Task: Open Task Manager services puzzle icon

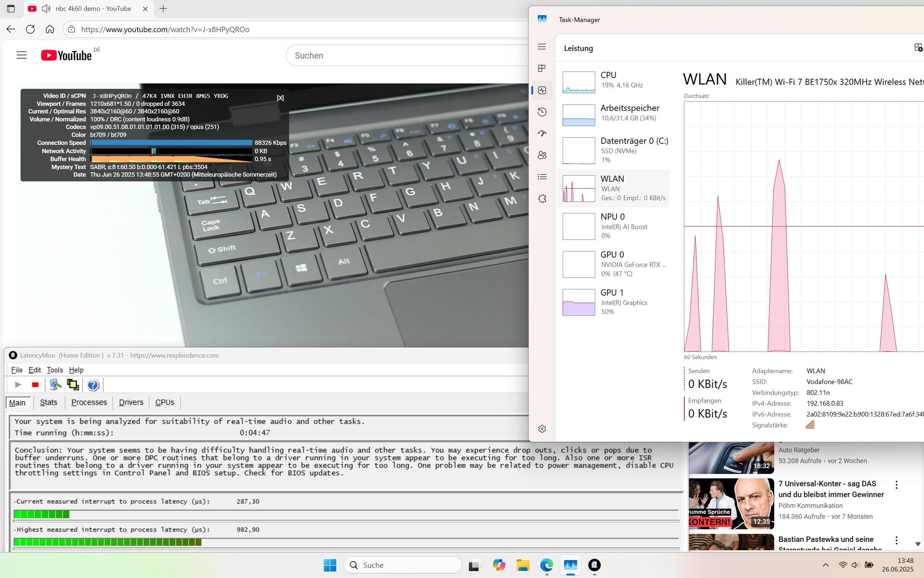Action: [x=542, y=198]
